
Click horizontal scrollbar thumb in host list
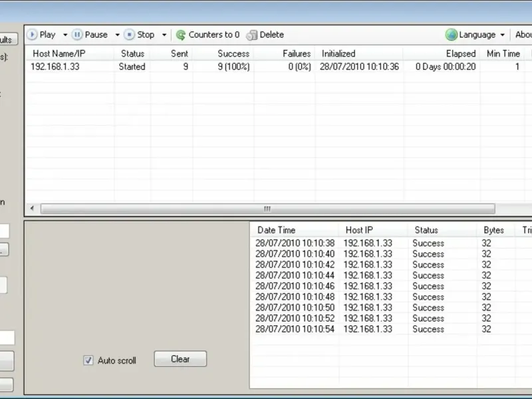268,209
